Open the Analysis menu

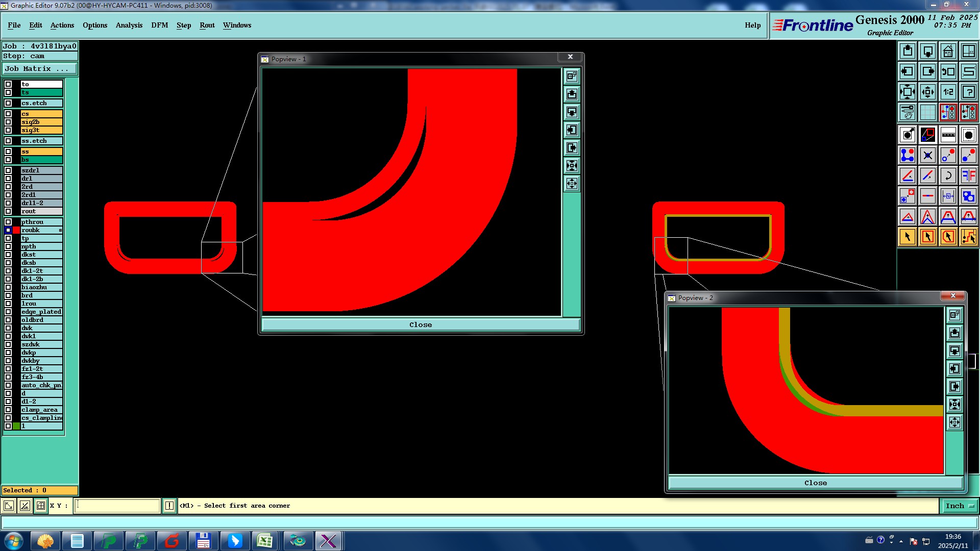(x=129, y=25)
